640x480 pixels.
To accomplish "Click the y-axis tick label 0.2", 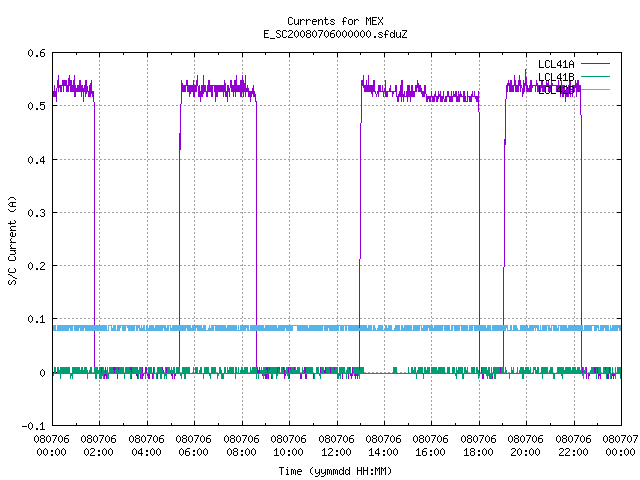I will coord(36,266).
